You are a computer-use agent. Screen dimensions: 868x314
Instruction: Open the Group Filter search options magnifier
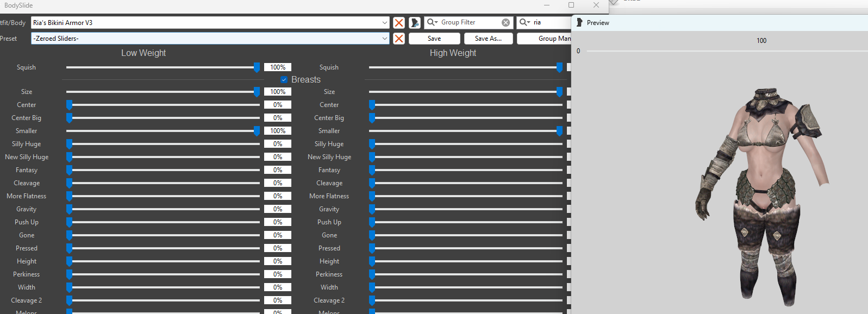432,22
